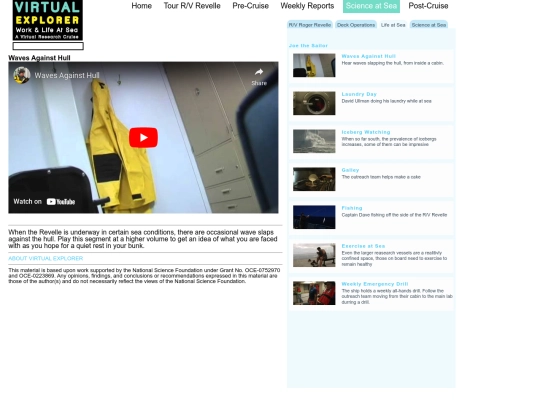This screenshot has width=540, height=405.
Task: Switch to the Science at Sea sub-tab
Action: pos(429,25)
